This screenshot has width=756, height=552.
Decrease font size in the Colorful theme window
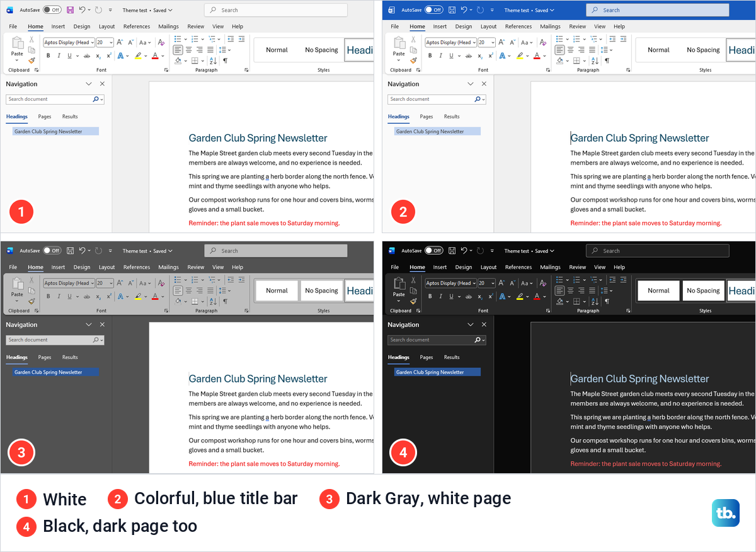tap(512, 42)
